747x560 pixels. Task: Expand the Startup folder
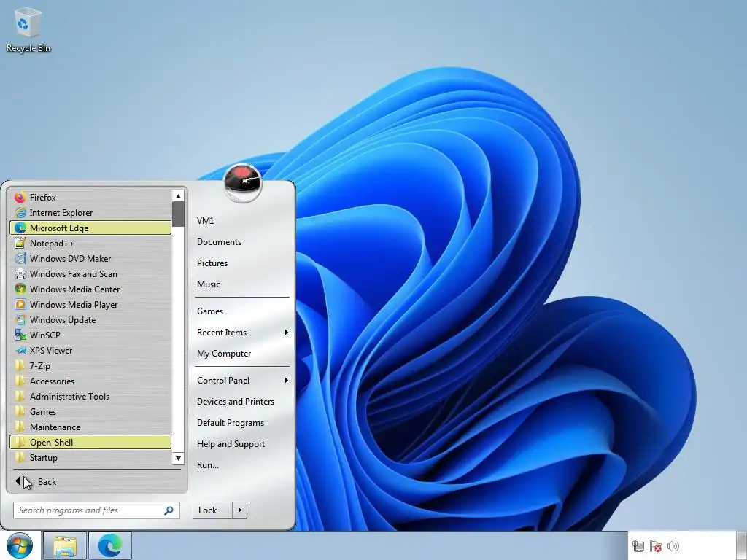click(x=90, y=458)
